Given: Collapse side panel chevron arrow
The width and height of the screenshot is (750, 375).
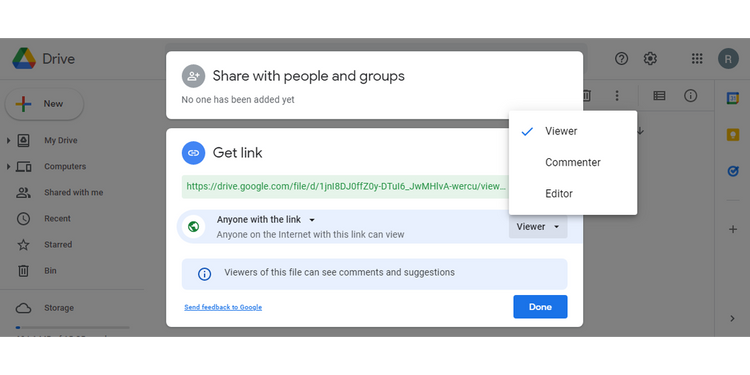Looking at the screenshot, I should 732,318.
